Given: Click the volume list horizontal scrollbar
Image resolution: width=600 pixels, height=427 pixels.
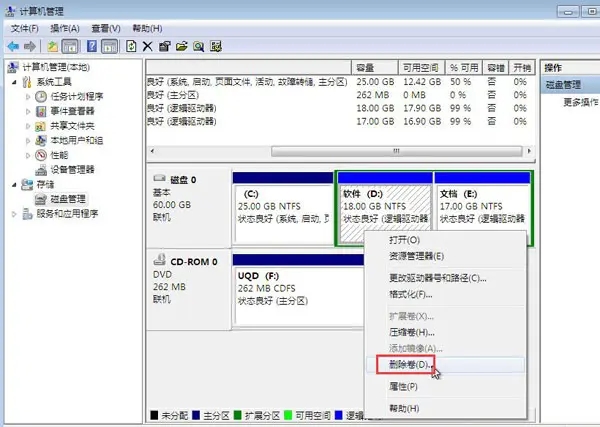Looking at the screenshot, I should 342,151.
